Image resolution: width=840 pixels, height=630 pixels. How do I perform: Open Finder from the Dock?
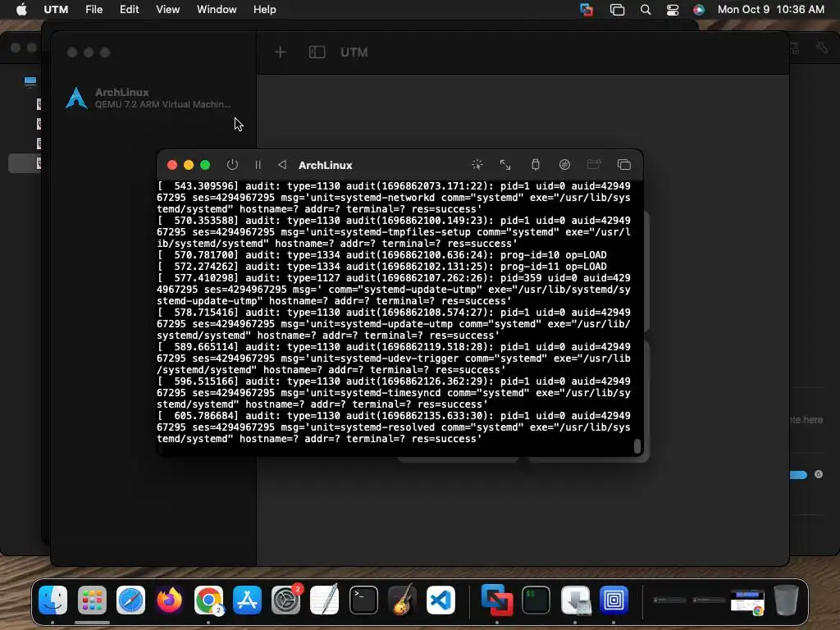click(53, 600)
